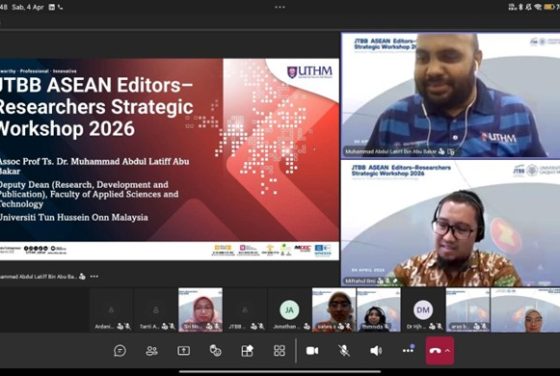The image size is (560, 376).
Task: Change the meeting view layout
Action: 279,351
